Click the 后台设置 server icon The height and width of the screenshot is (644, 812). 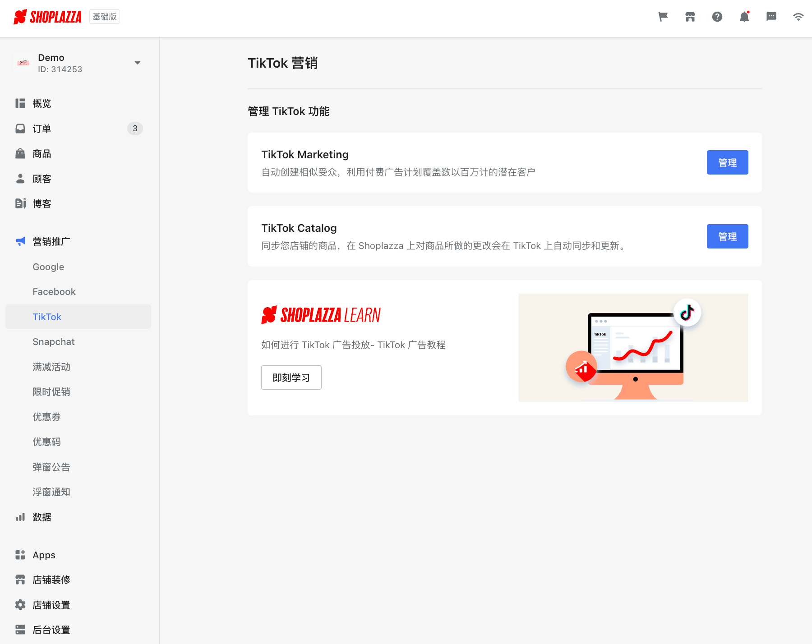[20, 630]
